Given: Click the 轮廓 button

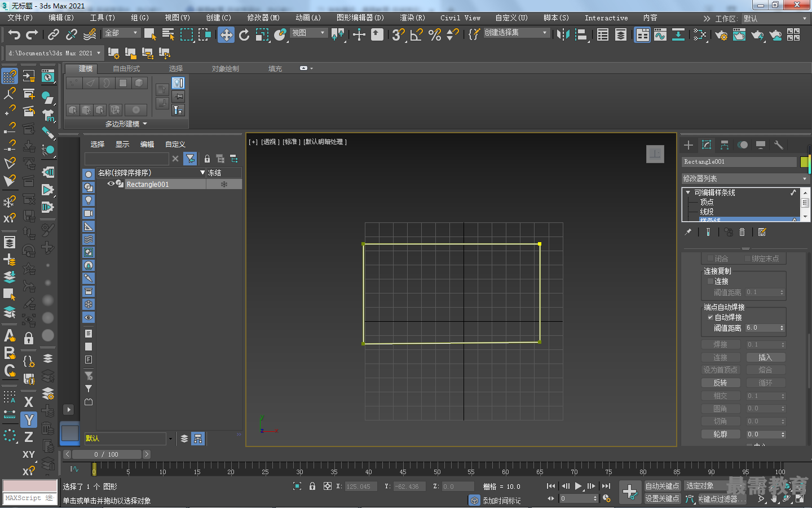Looking at the screenshot, I should tap(720, 434).
